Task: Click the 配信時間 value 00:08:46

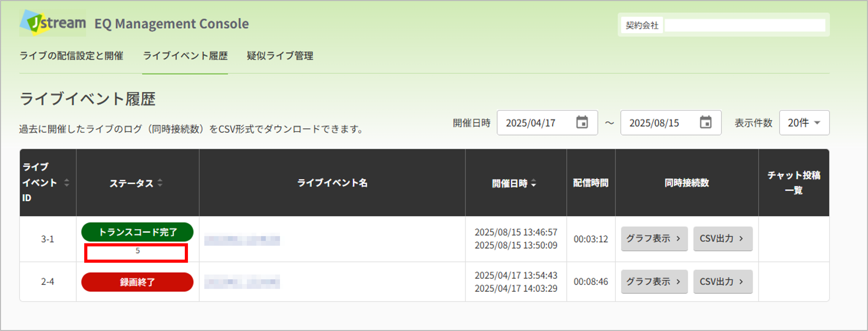Action: (591, 281)
